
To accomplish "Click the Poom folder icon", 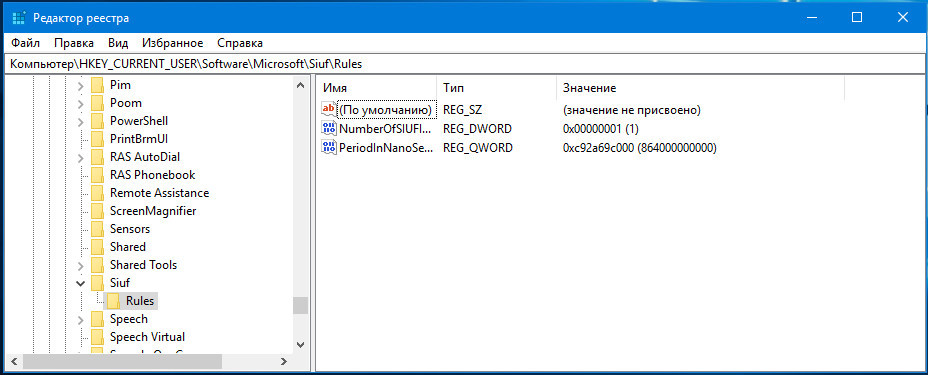I will coord(98,103).
